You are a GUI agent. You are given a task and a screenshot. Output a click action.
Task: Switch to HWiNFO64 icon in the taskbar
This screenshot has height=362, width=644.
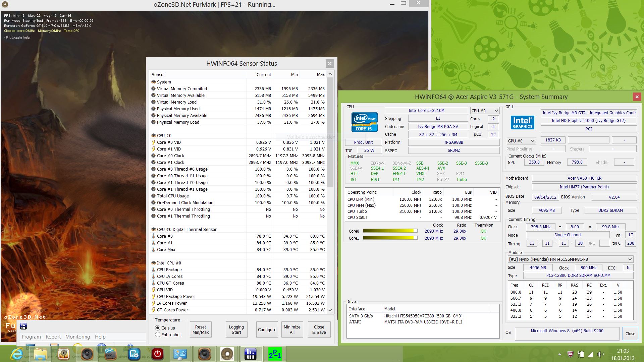(251, 354)
